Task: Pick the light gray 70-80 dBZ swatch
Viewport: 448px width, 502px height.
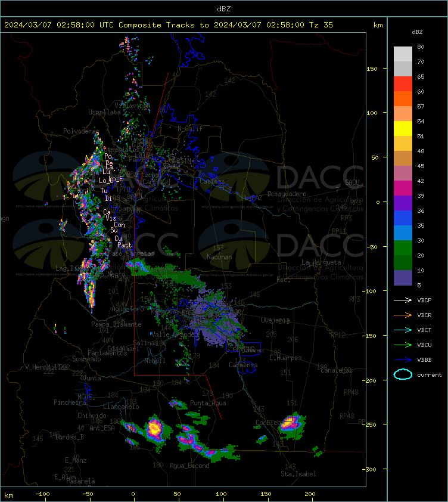Action: (403, 54)
